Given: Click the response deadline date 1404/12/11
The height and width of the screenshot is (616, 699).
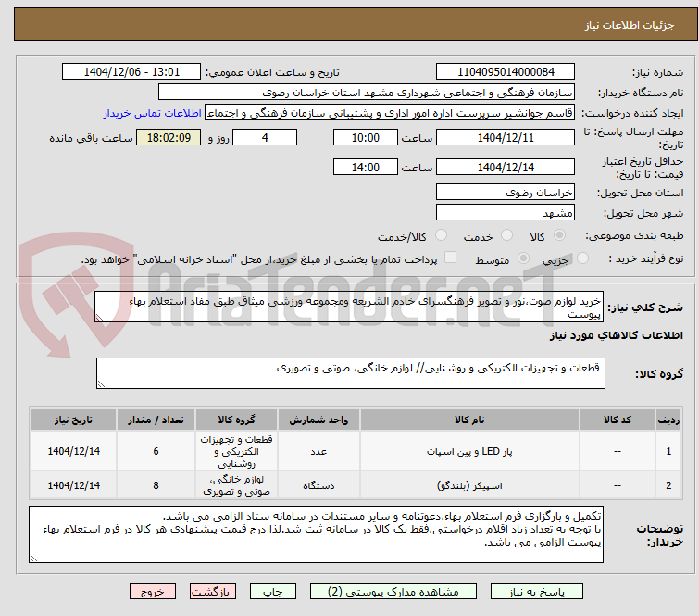Looking at the screenshot, I should pos(506,137).
